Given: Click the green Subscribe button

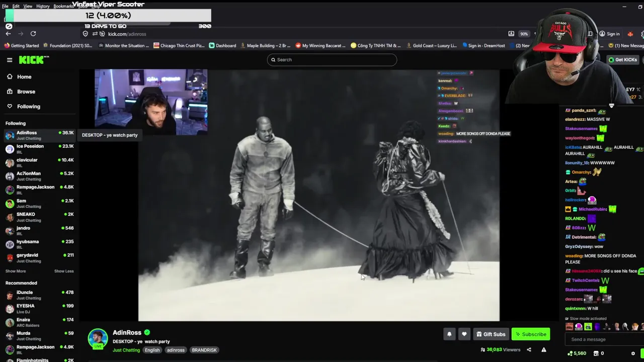Looking at the screenshot, I should (x=531, y=334).
